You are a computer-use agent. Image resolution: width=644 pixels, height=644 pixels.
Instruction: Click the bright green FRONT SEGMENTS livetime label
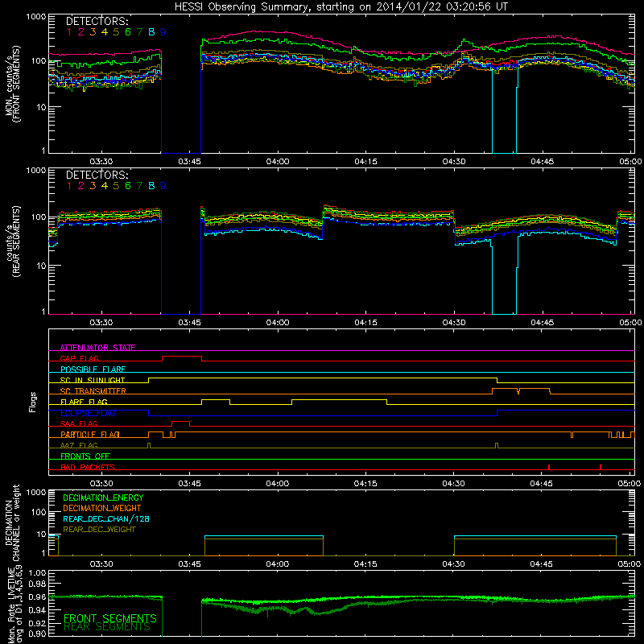[x=110, y=618]
